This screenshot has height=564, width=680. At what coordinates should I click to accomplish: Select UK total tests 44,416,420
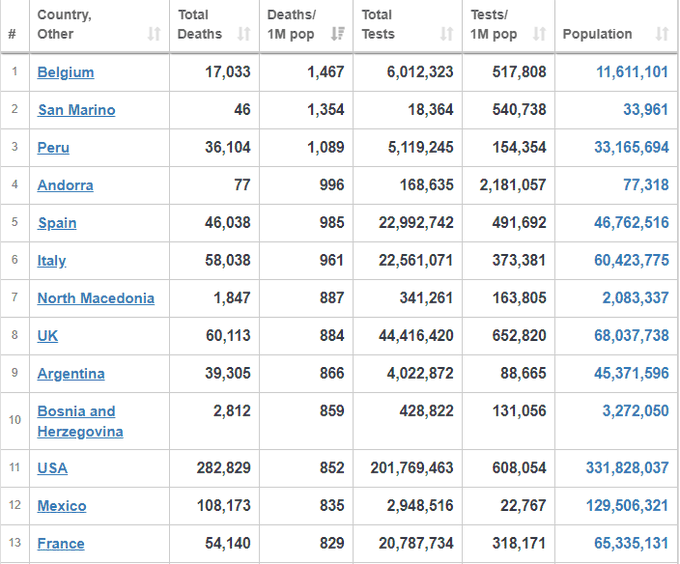(416, 336)
